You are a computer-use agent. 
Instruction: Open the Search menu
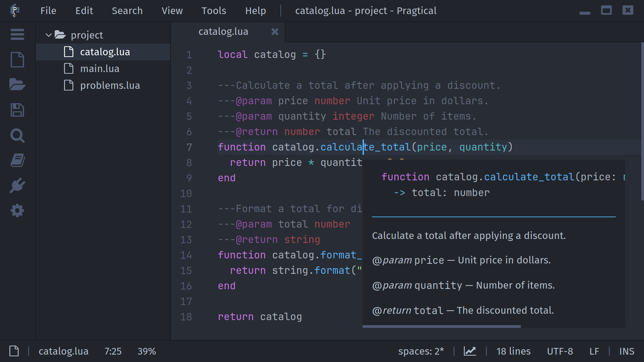click(127, 11)
